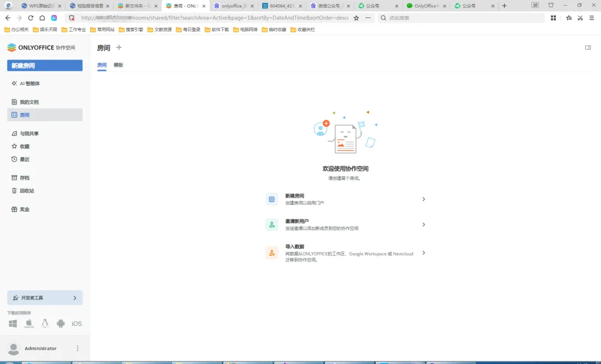Click the 最近 clock icon

point(14,159)
